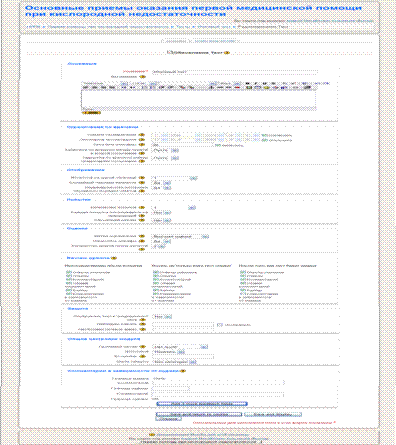
Task: Click the Save and display button
Action: (x=273, y=414)
